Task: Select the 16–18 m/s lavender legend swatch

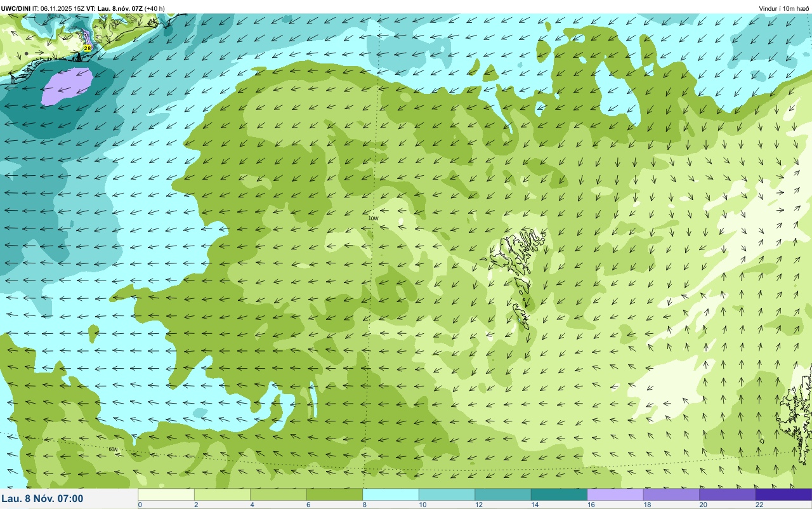Action: point(615,494)
